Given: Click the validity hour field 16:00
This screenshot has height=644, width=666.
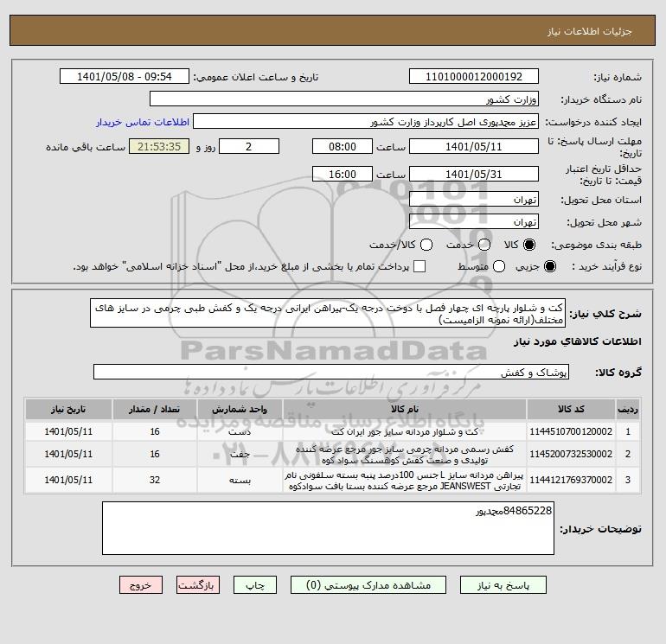Looking at the screenshot, I should (x=343, y=174).
